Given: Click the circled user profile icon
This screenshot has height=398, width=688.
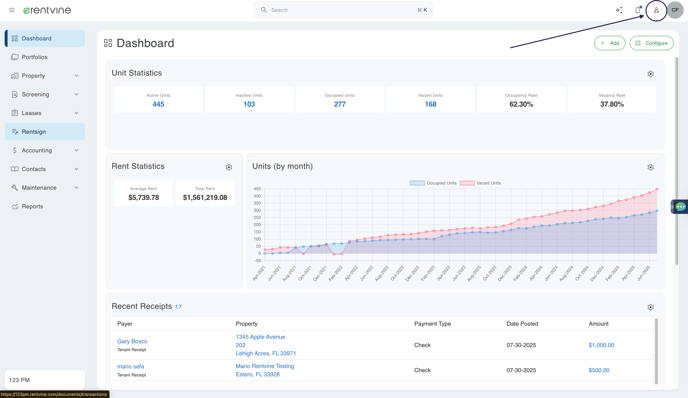Looking at the screenshot, I should pos(656,10).
